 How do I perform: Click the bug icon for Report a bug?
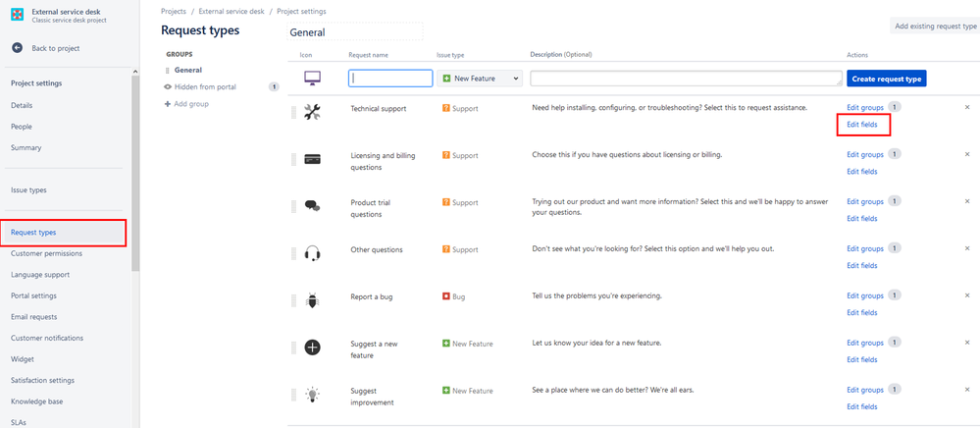(313, 299)
